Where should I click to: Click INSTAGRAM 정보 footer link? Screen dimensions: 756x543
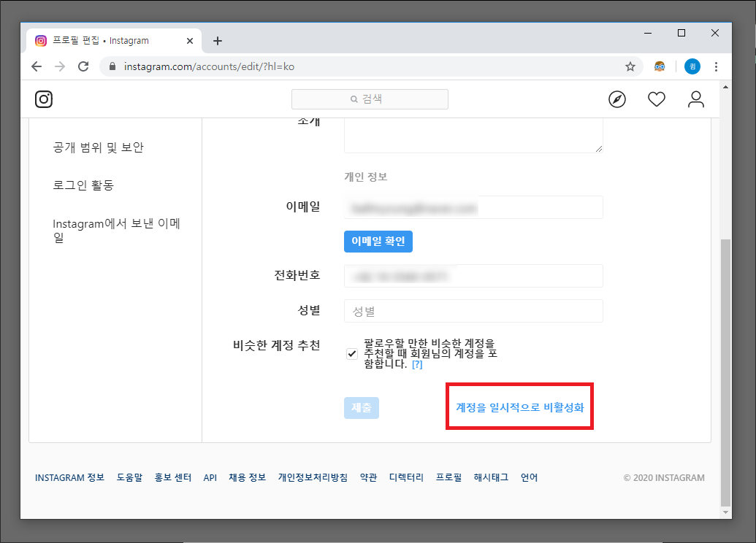(69, 477)
